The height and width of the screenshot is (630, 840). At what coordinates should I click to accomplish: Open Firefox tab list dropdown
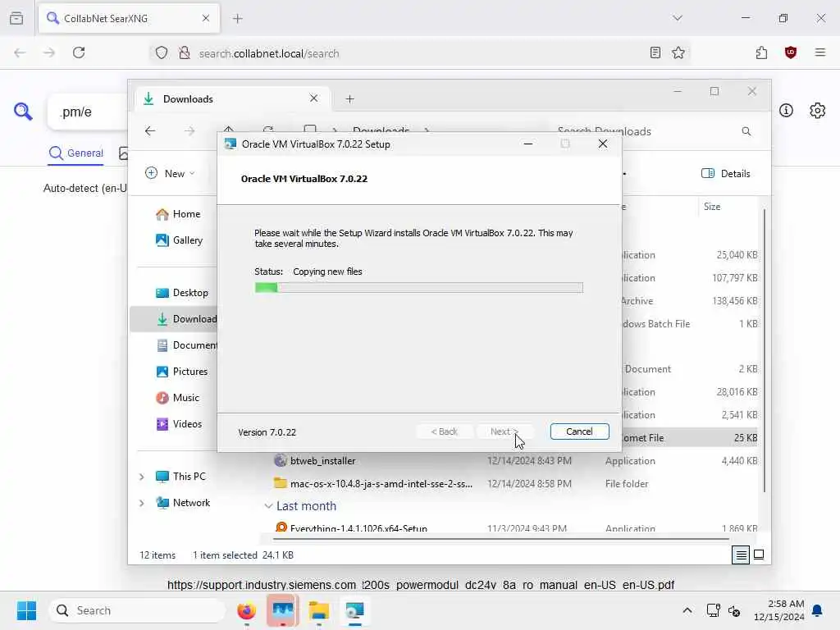678,18
